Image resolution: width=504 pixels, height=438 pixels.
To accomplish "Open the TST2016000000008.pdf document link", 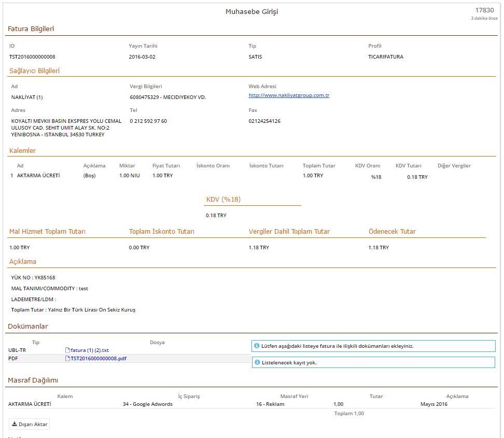I will tap(99, 358).
